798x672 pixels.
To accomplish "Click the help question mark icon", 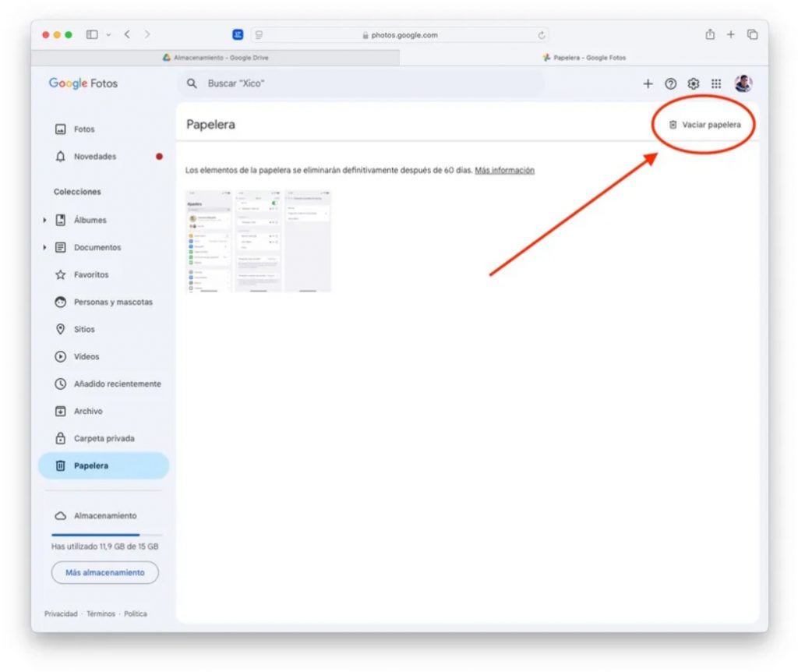I will 670,83.
